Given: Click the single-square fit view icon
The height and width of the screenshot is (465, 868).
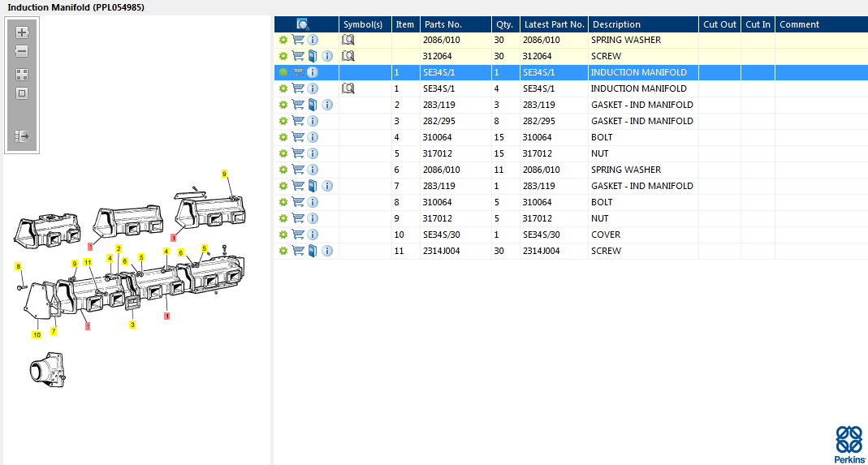Looking at the screenshot, I should click(x=22, y=93).
